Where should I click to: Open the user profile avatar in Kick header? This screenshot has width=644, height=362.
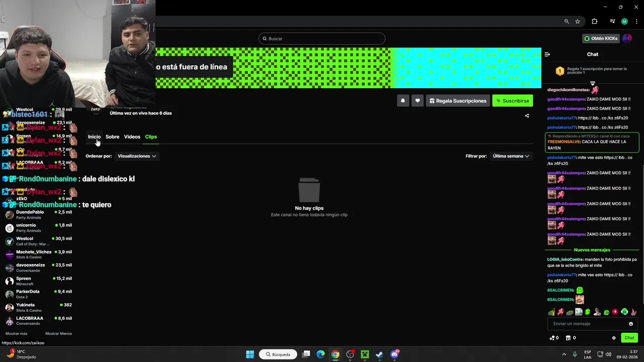pos(627,38)
